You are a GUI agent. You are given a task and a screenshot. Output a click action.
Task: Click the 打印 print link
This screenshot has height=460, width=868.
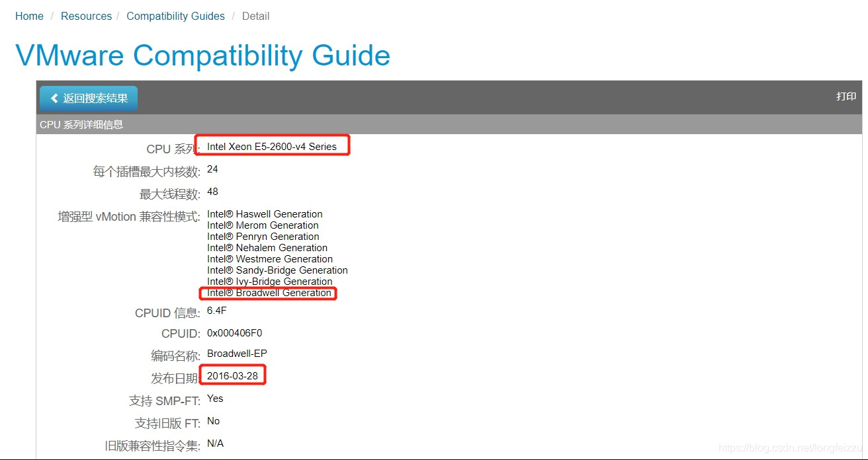(846, 96)
